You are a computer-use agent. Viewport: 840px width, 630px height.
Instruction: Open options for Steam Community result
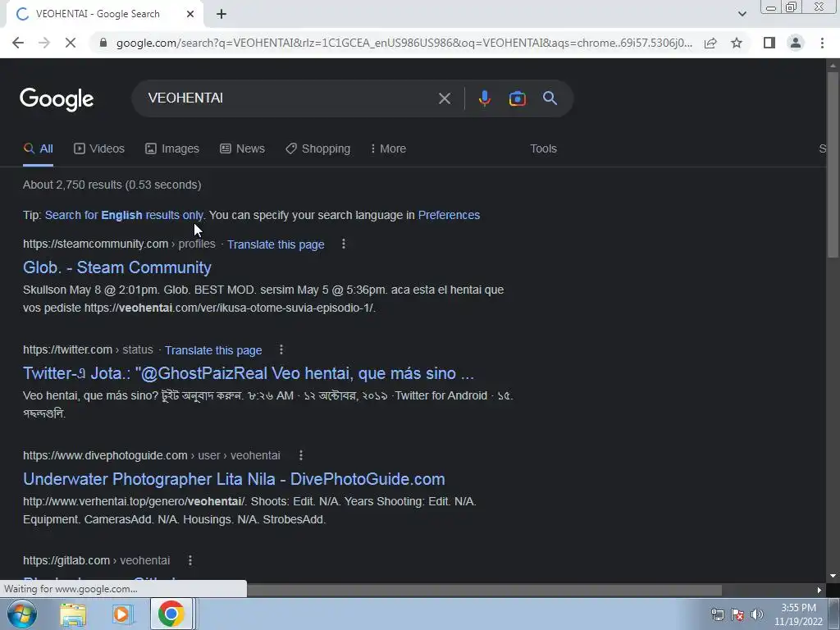pyautogui.click(x=344, y=244)
